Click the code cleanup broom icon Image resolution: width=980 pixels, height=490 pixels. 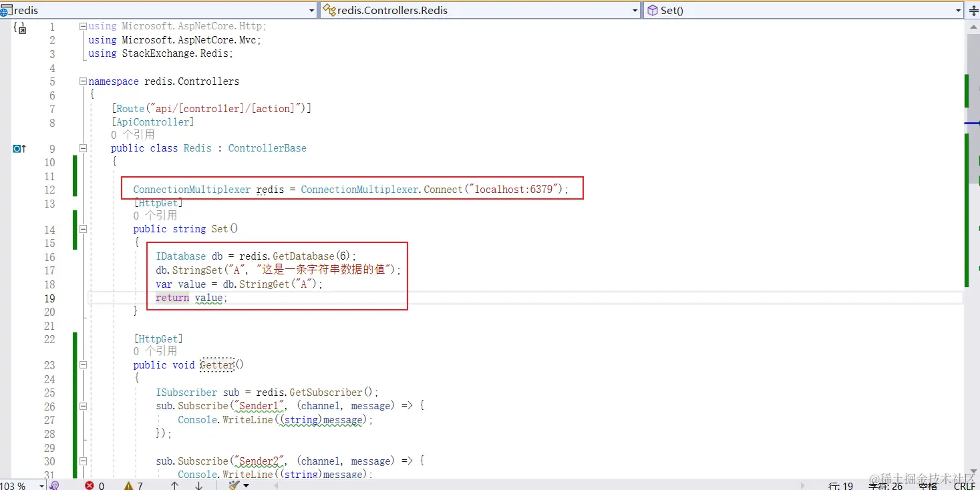233,485
